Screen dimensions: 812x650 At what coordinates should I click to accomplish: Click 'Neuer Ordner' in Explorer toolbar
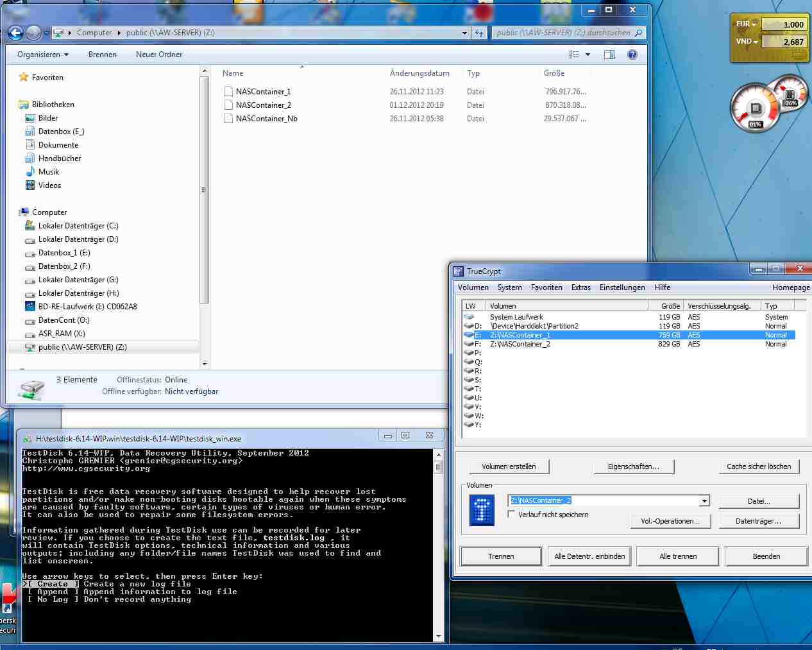click(x=159, y=55)
